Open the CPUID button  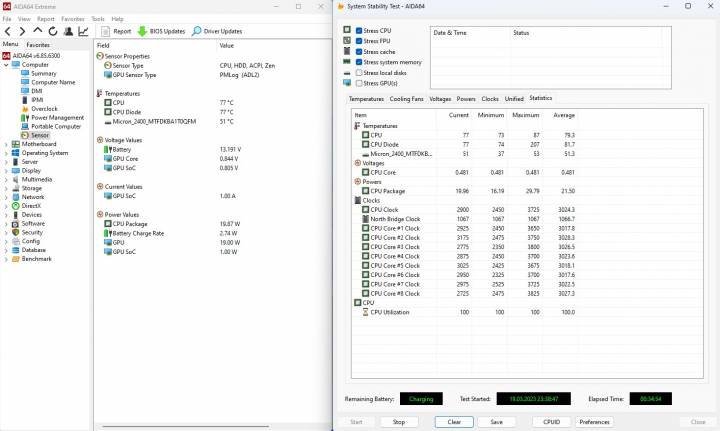click(551, 422)
